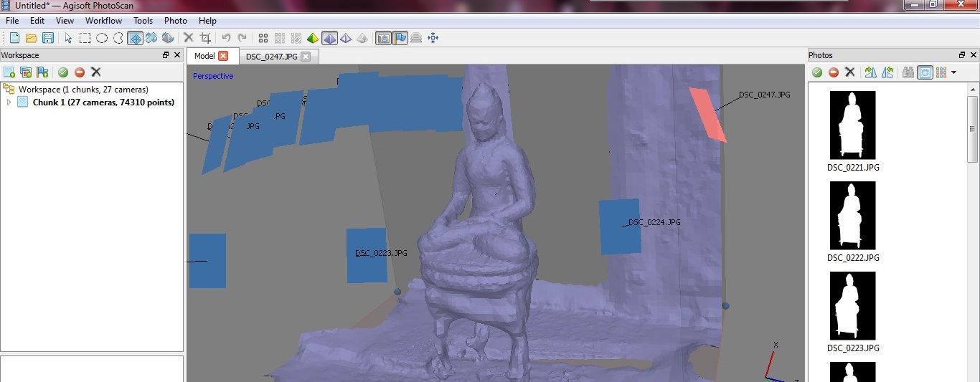
Task: Click the Delete Selection X icon
Action: (x=189, y=38)
